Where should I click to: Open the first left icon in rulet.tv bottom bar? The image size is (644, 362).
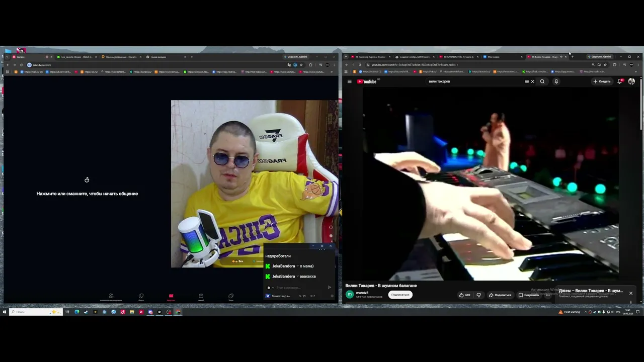pos(111,297)
